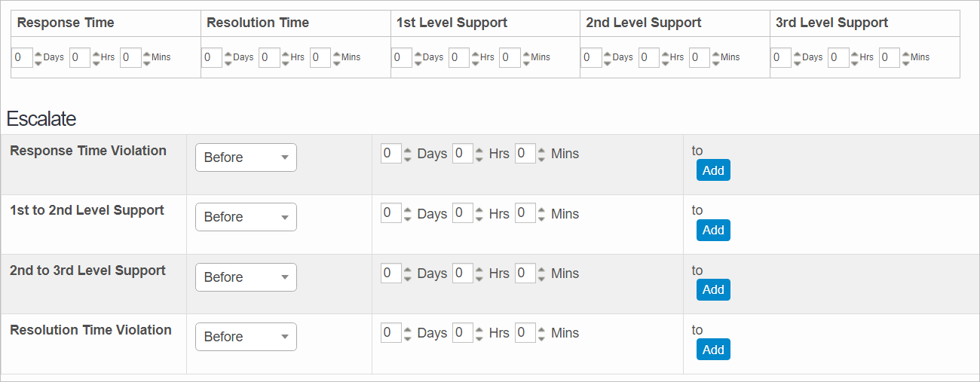Decrease Resolution Time Hrs with down arrow
Screen dimensions: 980x382
pos(285,62)
